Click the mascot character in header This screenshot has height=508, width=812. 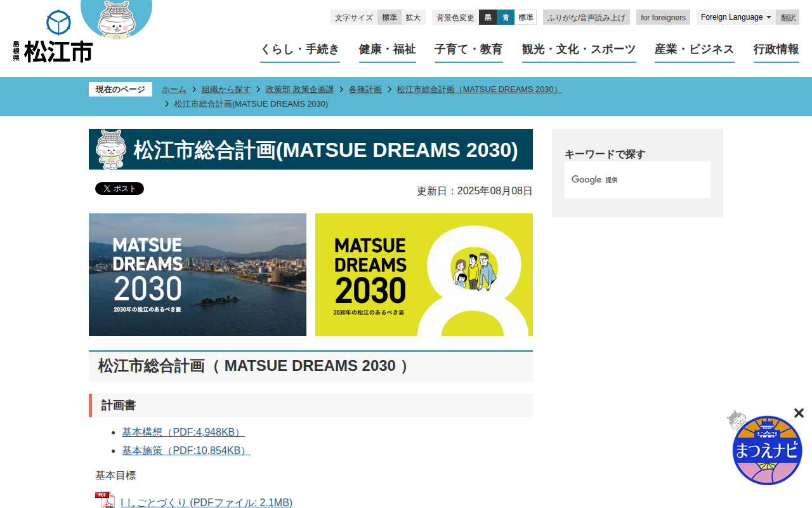click(117, 19)
